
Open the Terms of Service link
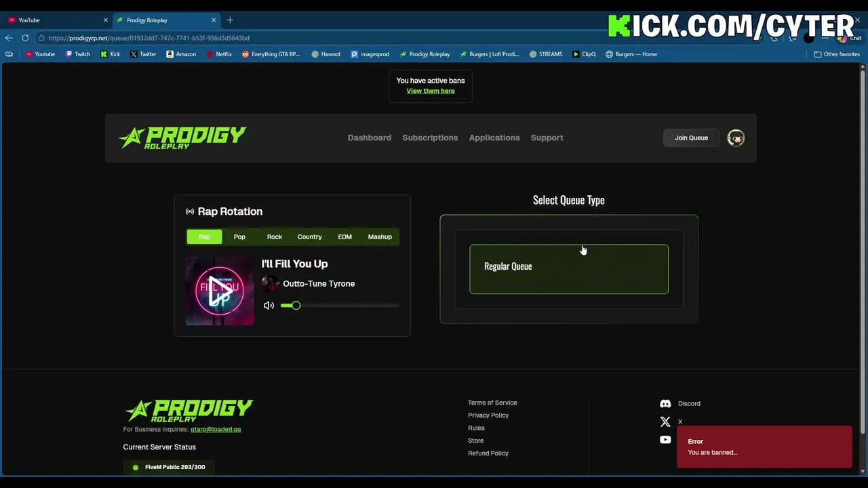pyautogui.click(x=492, y=403)
